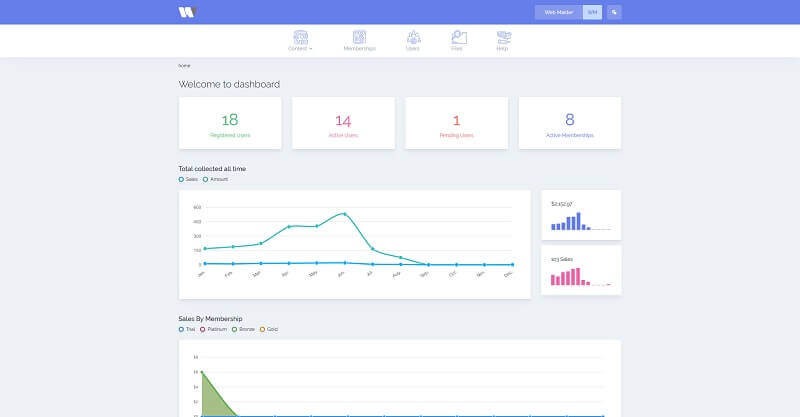Toggle the Gold membership legend

269,329
